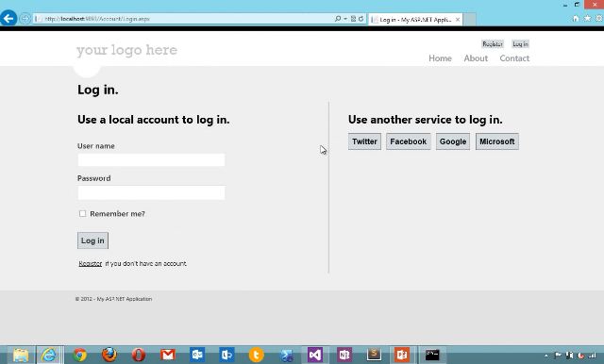Image resolution: width=604 pixels, height=364 pixels.
Task: Open a new blank tab
Action: (x=469, y=19)
